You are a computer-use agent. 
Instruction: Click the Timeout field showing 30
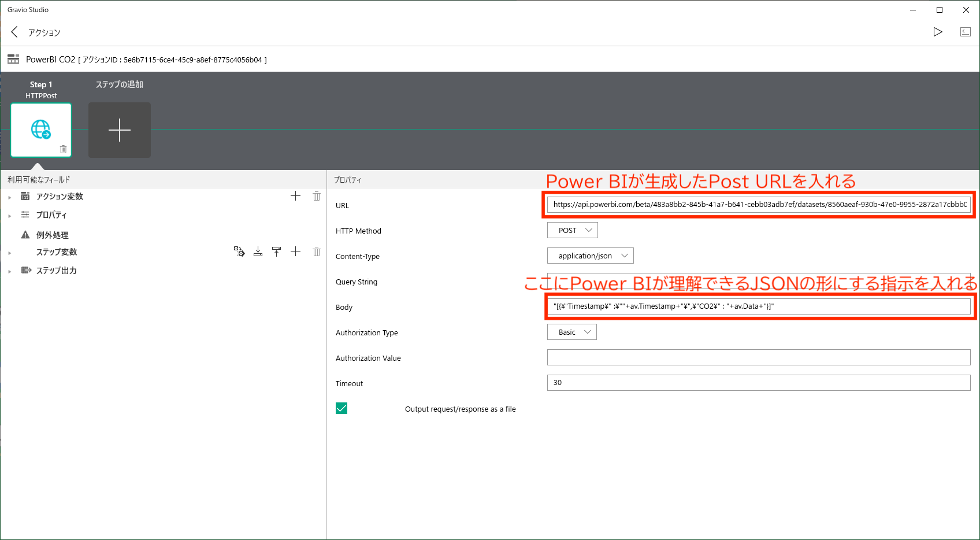pyautogui.click(x=759, y=383)
